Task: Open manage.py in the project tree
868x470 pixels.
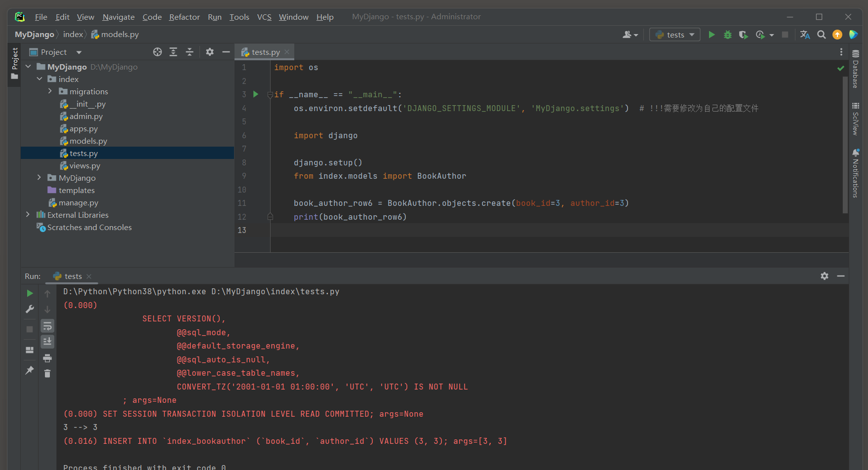Action: [74, 202]
